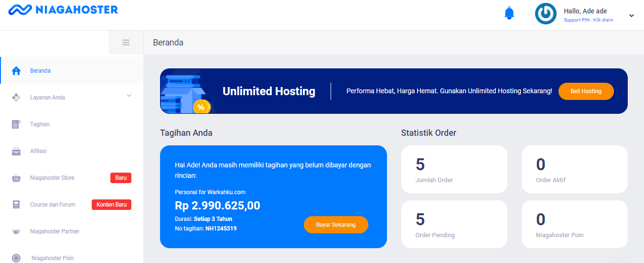Click the Niagahoster Partner handshake icon
Screen dimensions: 644x263
point(16,231)
